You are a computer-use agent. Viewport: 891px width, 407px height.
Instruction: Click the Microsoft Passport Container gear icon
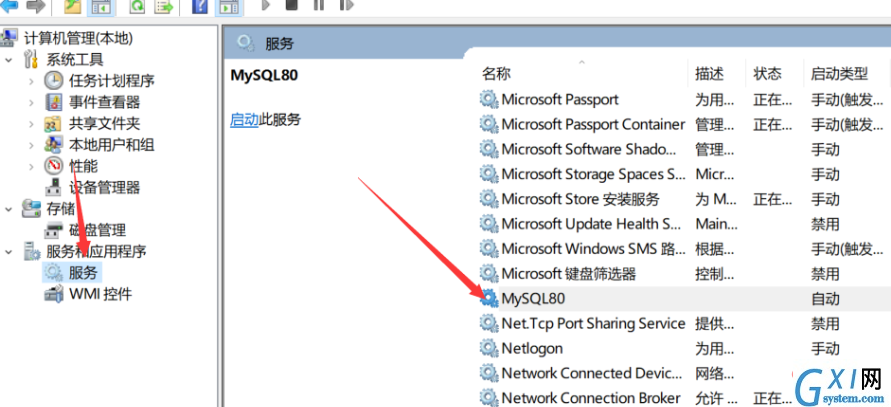pyautogui.click(x=489, y=124)
